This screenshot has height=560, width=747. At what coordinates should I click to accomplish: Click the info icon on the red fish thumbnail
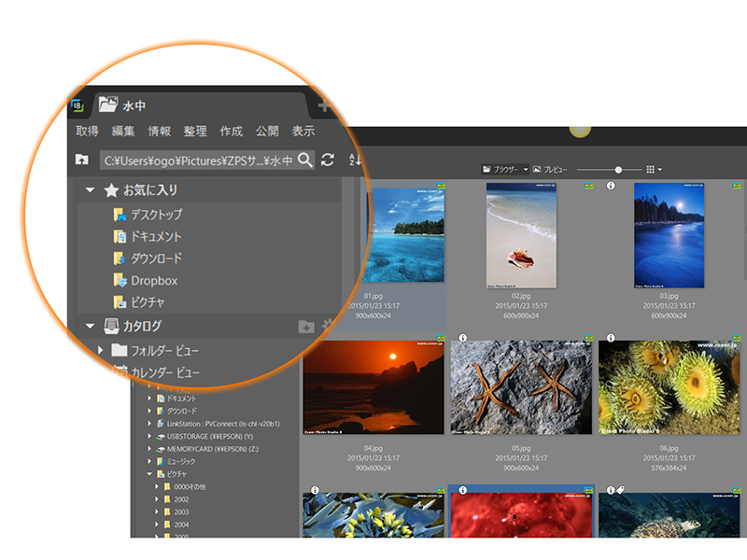(462, 490)
